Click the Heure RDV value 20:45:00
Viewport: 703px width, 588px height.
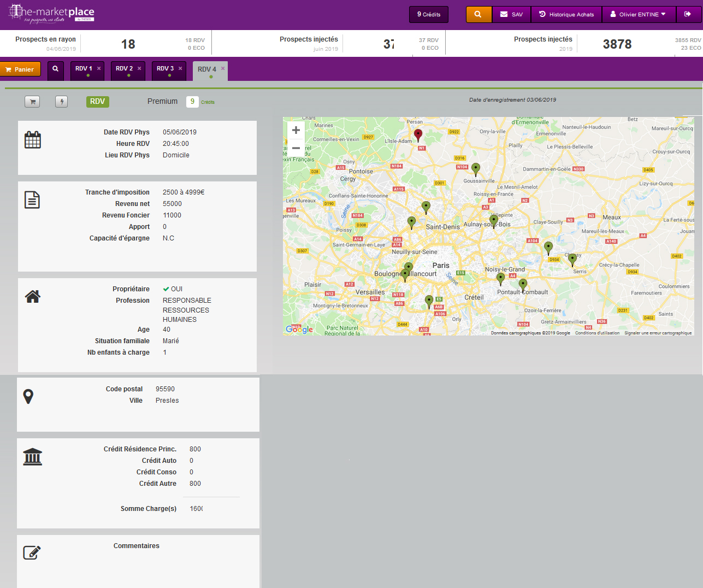coord(176,144)
